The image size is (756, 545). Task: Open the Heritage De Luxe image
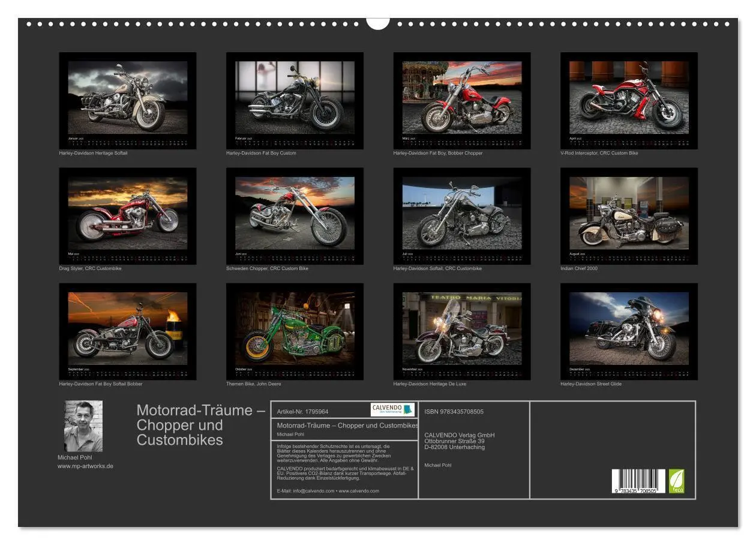click(x=462, y=331)
